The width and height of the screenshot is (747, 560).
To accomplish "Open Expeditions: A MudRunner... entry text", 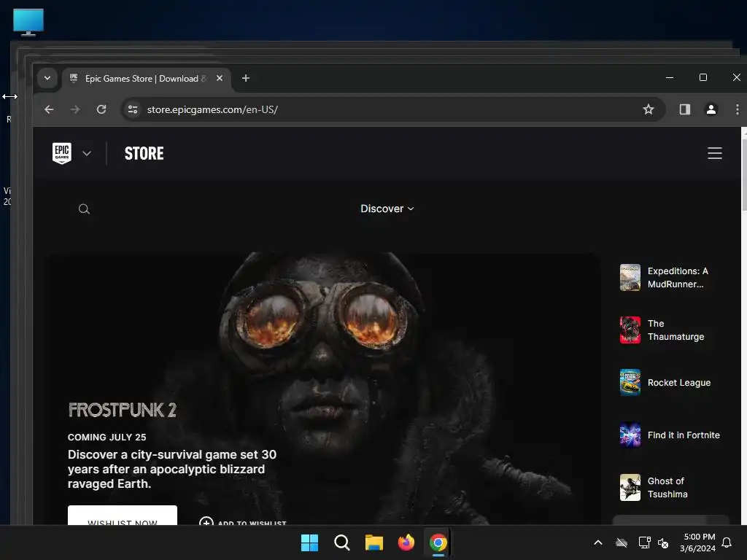I will coord(678,278).
